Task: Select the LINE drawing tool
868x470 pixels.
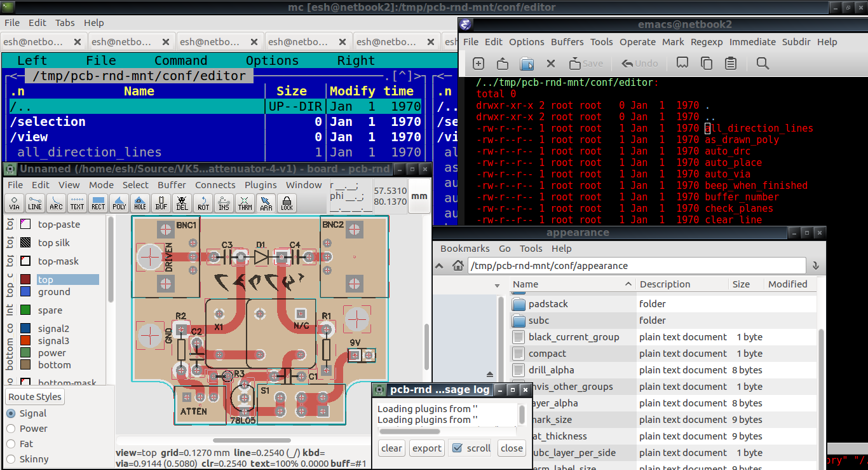Action: click(x=35, y=204)
